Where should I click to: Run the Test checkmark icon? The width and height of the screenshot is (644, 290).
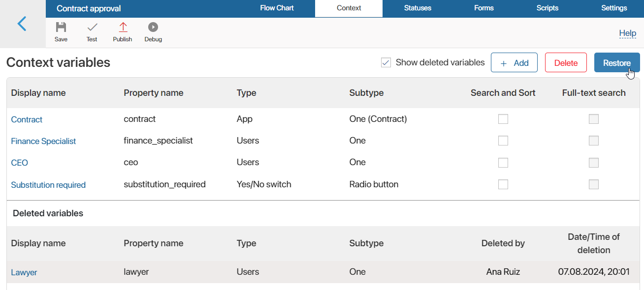[x=92, y=28]
